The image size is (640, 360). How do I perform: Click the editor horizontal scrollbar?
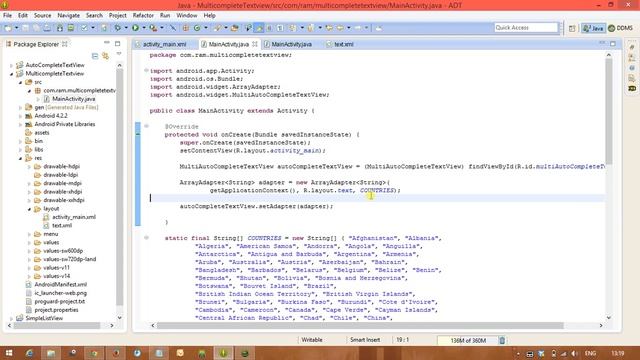(360, 326)
